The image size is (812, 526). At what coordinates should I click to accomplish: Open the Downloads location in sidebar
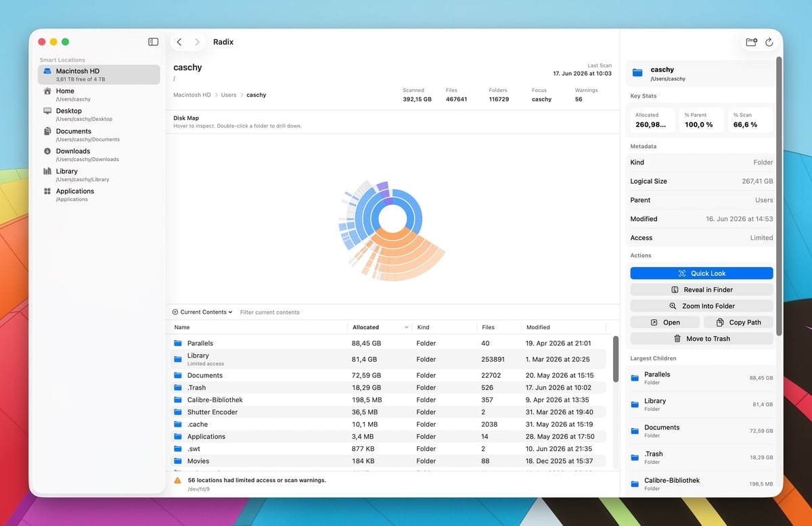pyautogui.click(x=99, y=155)
